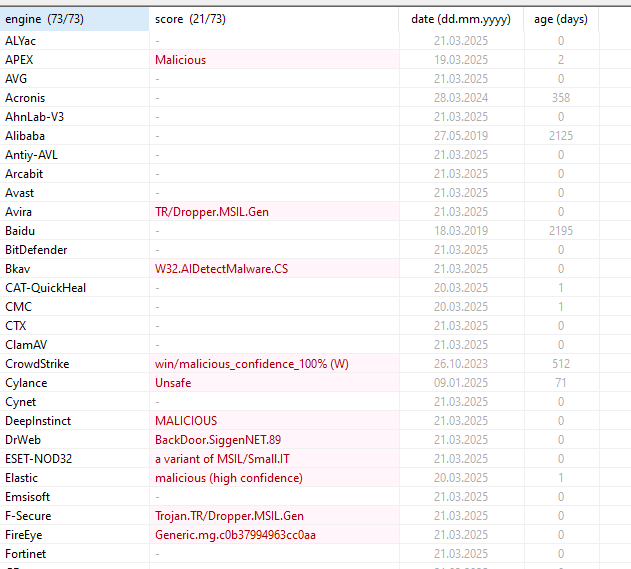Click Acronis date 28.03.2024

click(x=461, y=98)
